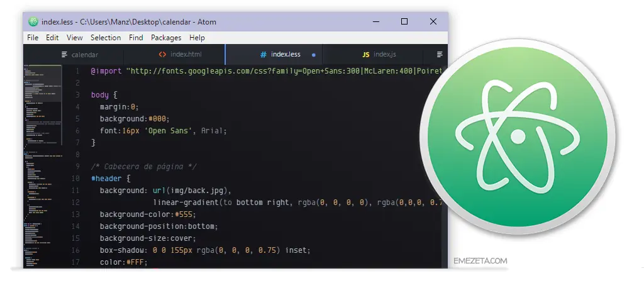Image resolution: width=644 pixels, height=283 pixels.
Task: Open the View menu
Action: [74, 38]
